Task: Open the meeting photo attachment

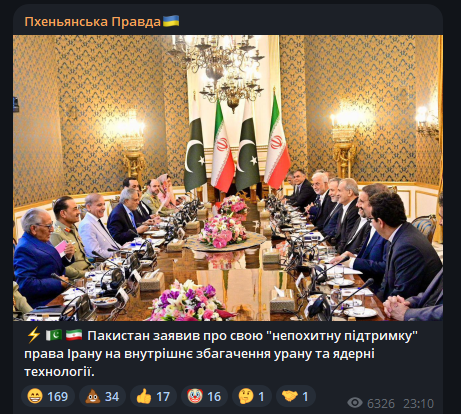Action: click(228, 178)
